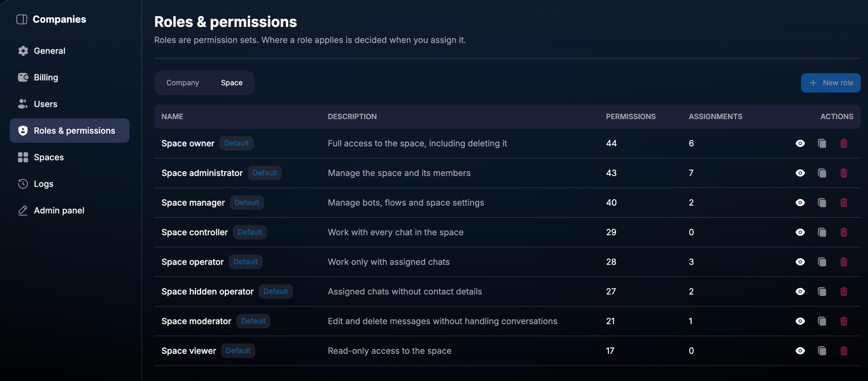Screen dimensions: 868x381
Task: Create a New role
Action: (831, 83)
